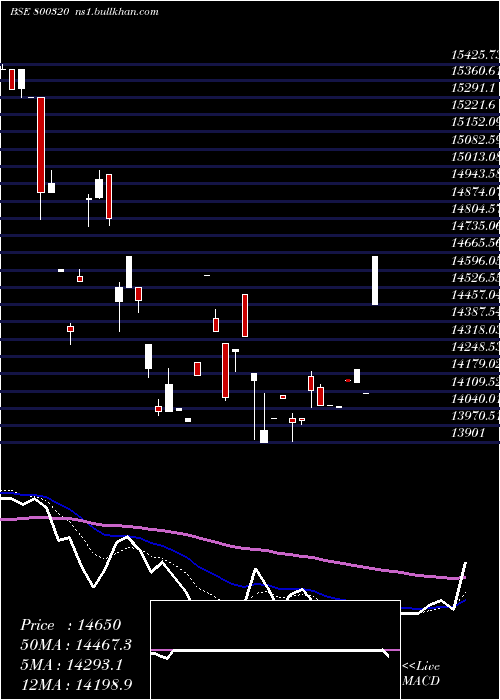Click the tall white candlestick at the right end
Viewport: 500px width, 700px height.
375,280
